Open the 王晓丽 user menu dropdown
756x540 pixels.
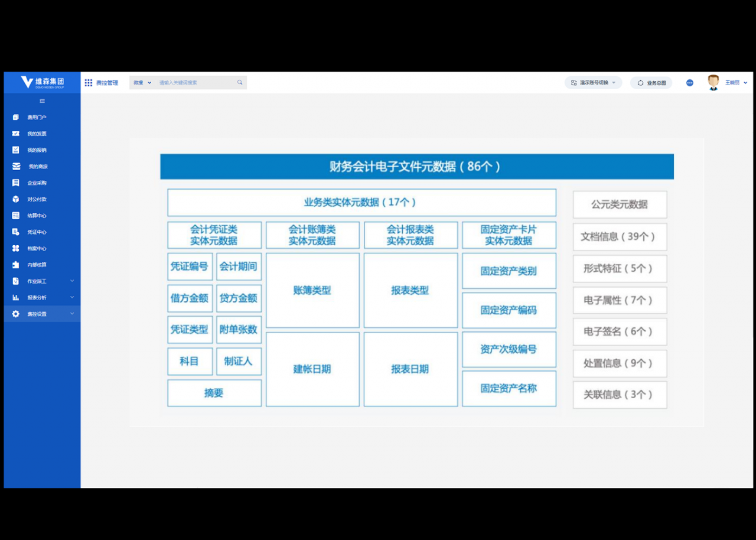737,83
